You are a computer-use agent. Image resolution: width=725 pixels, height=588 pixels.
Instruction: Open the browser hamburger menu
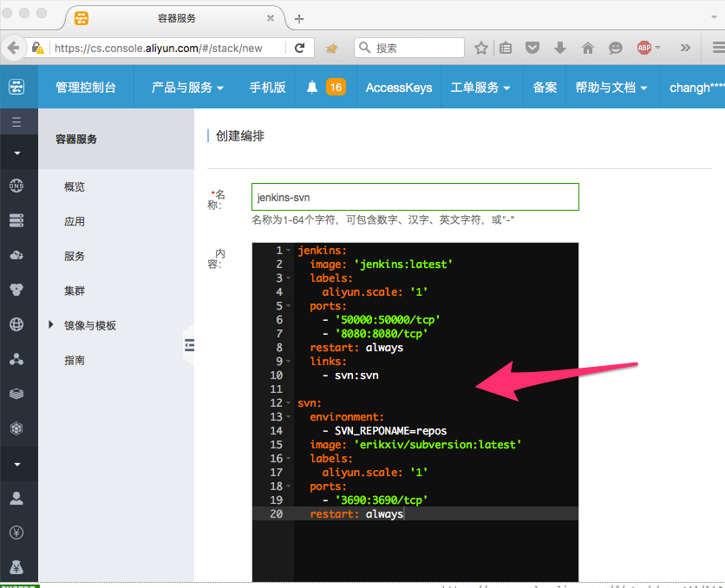click(x=718, y=48)
